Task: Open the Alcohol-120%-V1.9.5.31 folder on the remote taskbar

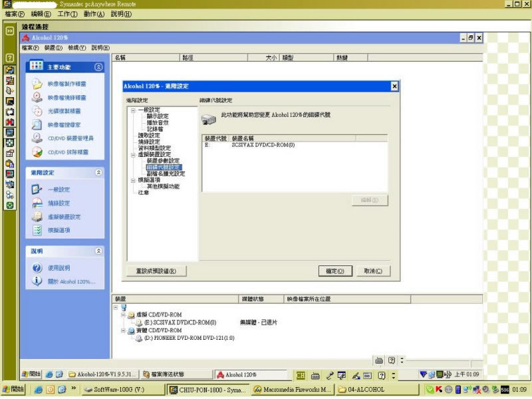Action: coord(103,374)
